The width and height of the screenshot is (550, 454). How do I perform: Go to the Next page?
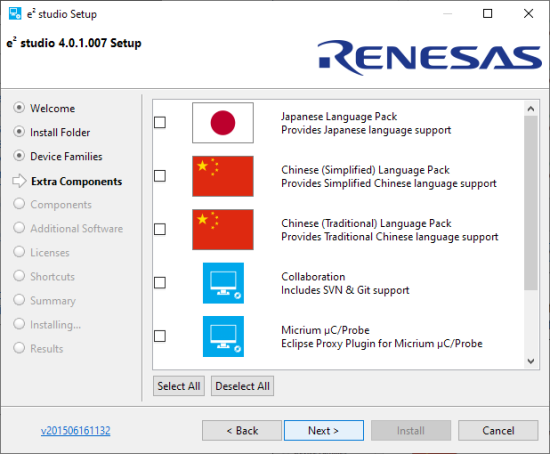click(324, 430)
